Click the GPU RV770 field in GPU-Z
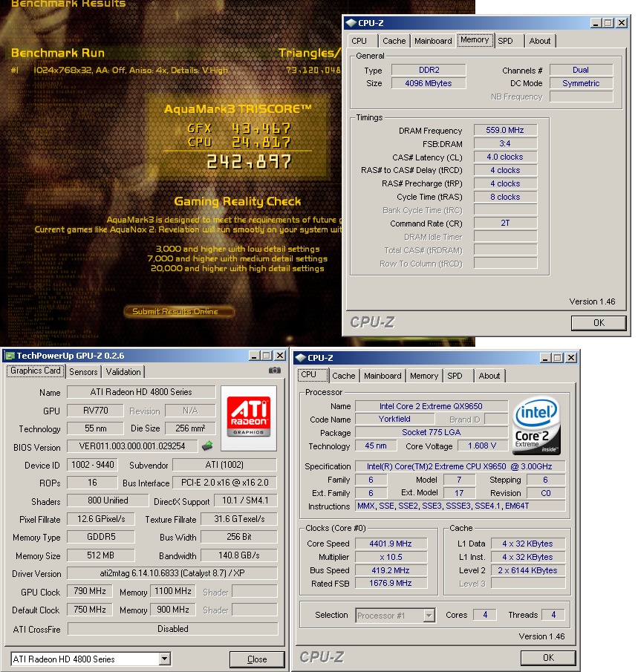 click(95, 410)
